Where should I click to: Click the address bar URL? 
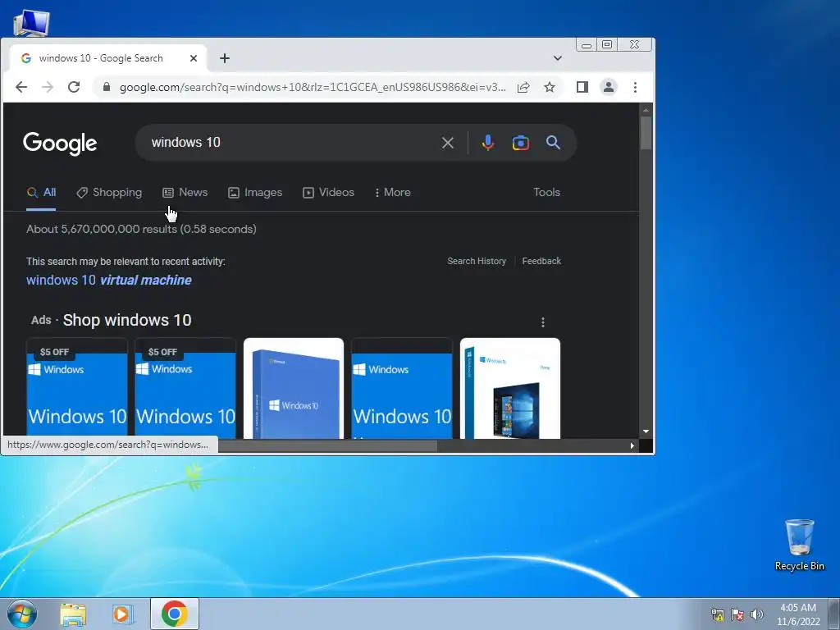coord(313,87)
